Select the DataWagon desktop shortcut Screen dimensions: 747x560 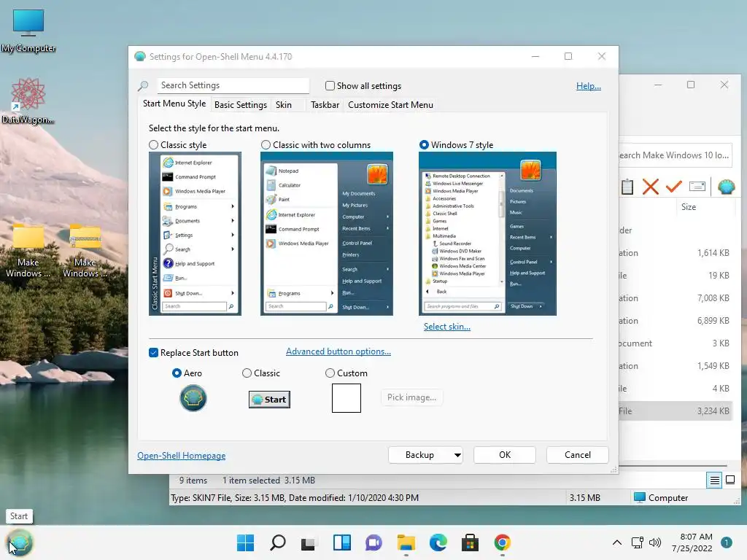28,101
